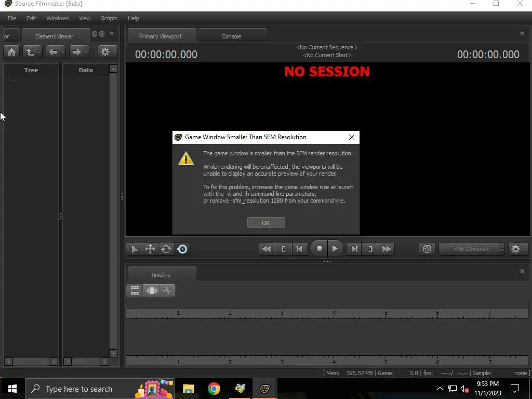Open the File menu
532x399 pixels.
point(12,18)
